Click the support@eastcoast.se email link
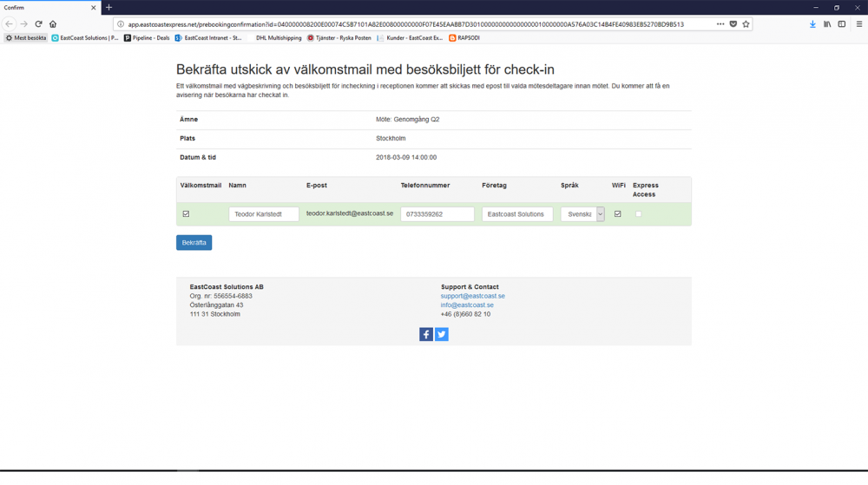Image resolution: width=868 pixels, height=485 pixels. 472,296
